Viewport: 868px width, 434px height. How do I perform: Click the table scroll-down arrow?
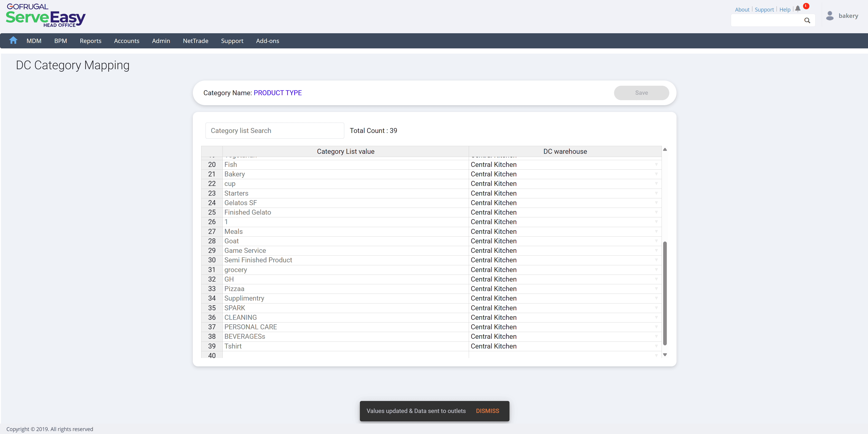[x=665, y=355]
